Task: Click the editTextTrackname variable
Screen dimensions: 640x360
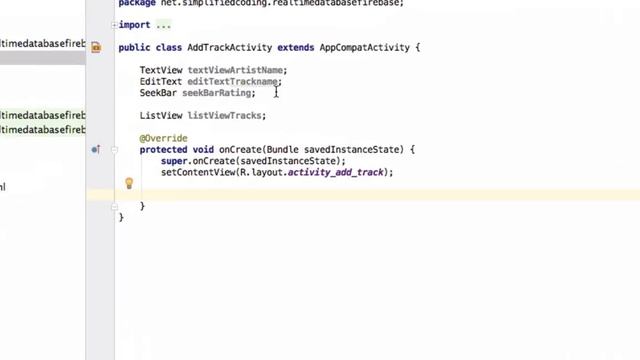Action: (x=233, y=82)
